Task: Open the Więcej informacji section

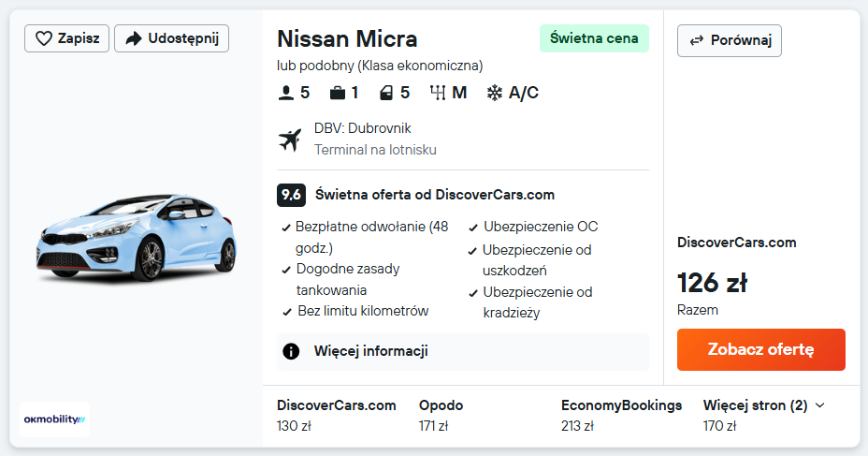Action: [370, 351]
